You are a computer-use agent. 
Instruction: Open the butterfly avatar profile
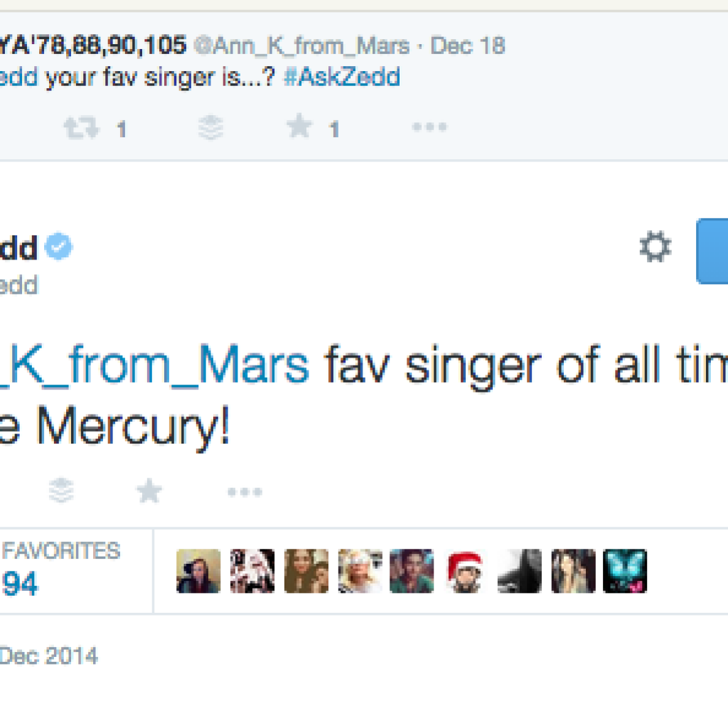coord(625,571)
